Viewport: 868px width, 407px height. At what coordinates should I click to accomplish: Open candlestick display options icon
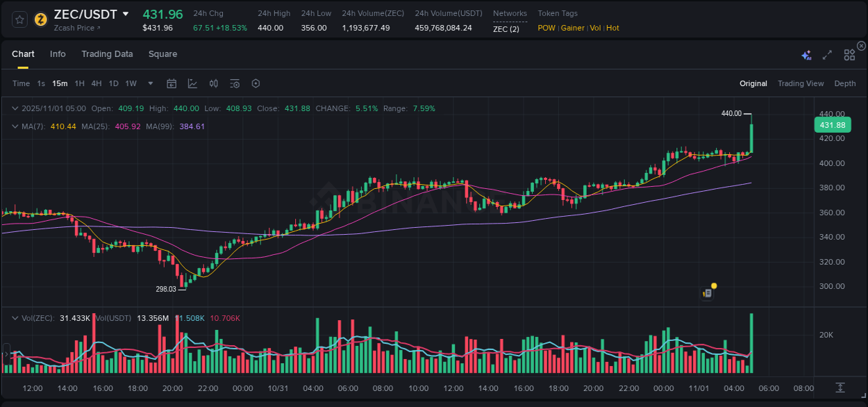tap(214, 83)
